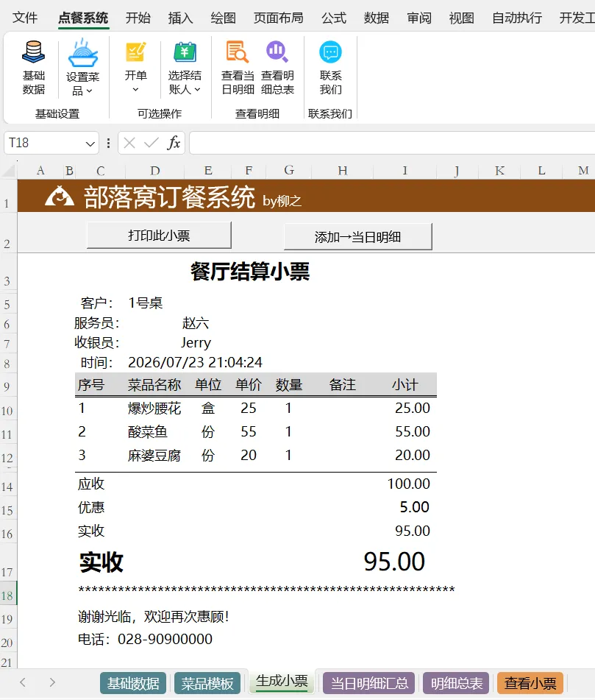Viewport: 595px width, 700px height.
Task: Click the cashier name Jerry
Action: (196, 343)
